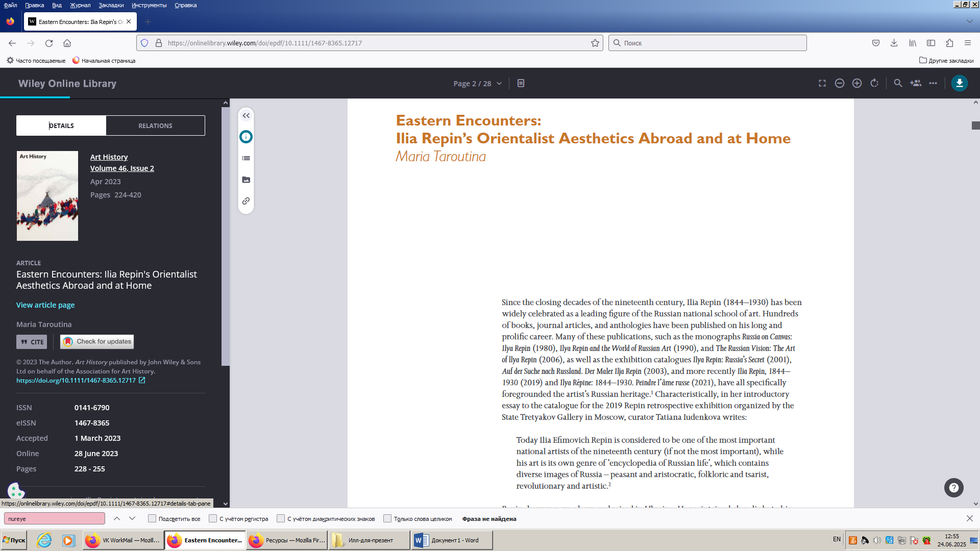Click the Art History journal cover thumbnail

47,196
